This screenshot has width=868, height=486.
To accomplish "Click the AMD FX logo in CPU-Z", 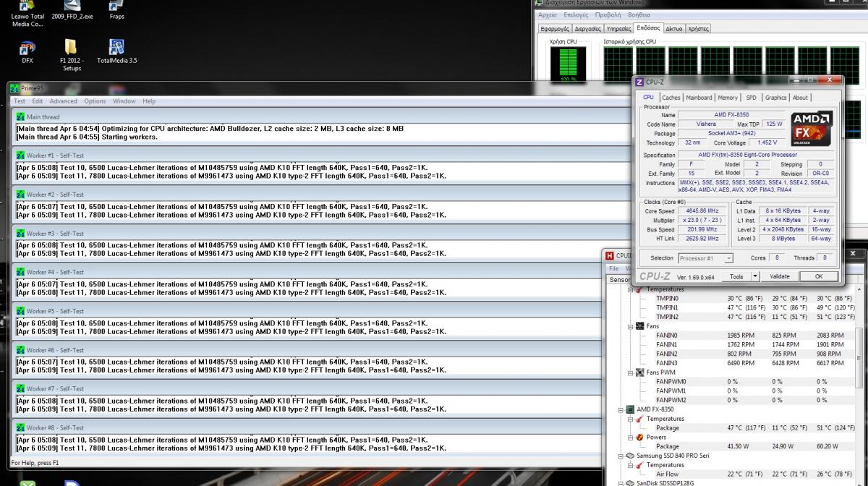I will point(812,129).
